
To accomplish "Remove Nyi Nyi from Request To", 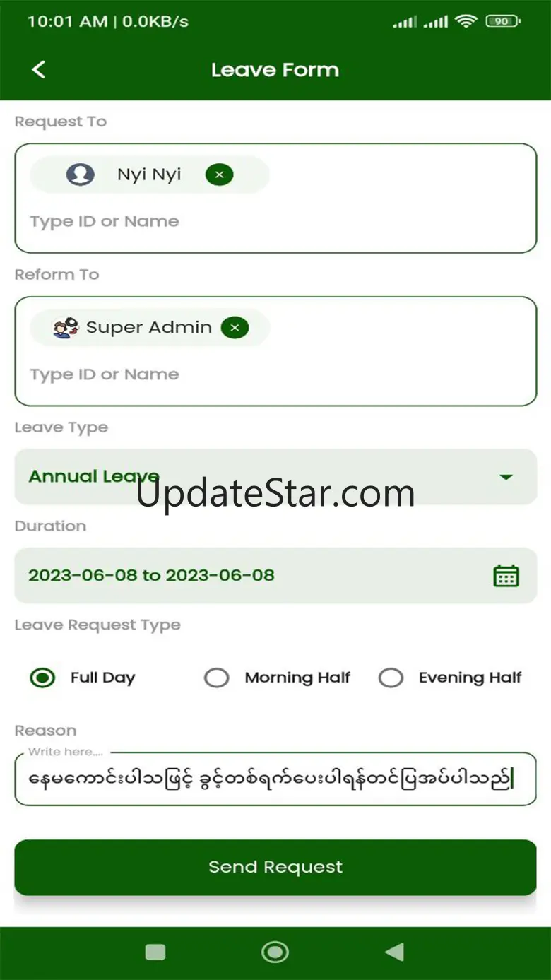I will (x=219, y=175).
